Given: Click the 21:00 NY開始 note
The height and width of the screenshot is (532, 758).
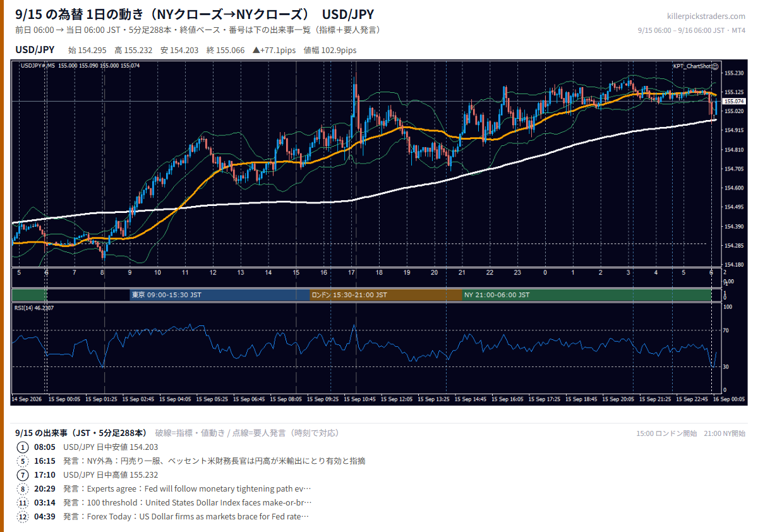Looking at the screenshot, I should pos(725,433).
